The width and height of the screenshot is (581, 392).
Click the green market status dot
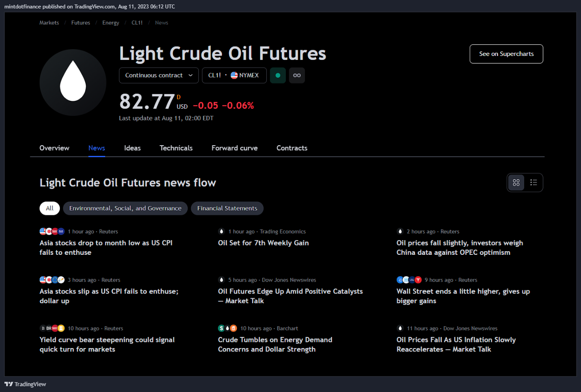click(278, 75)
